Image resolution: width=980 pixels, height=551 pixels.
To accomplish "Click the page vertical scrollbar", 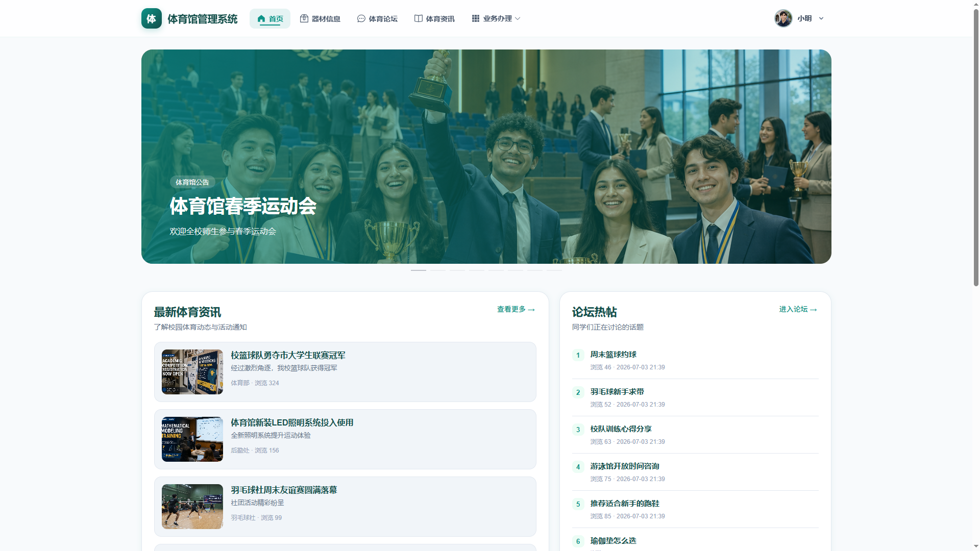I will [976, 148].
